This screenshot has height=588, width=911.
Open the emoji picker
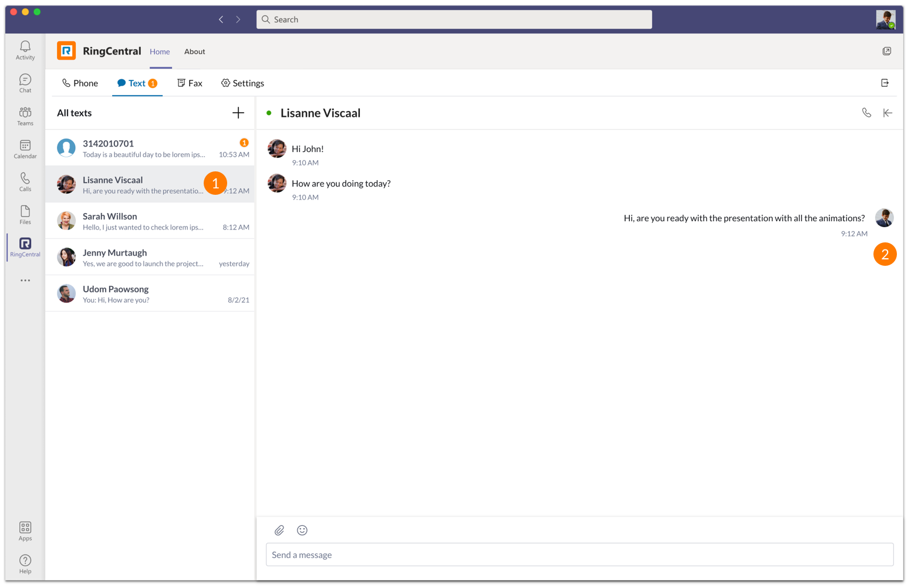(302, 530)
